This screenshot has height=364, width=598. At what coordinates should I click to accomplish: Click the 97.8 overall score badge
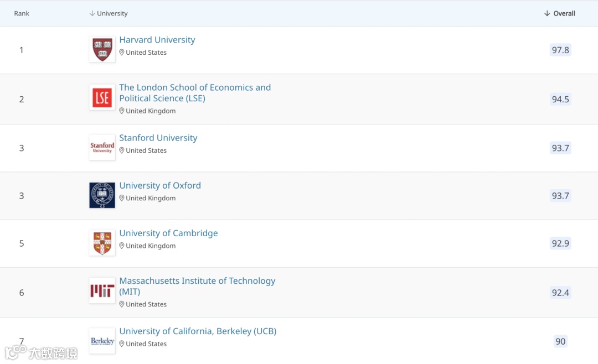(x=560, y=50)
